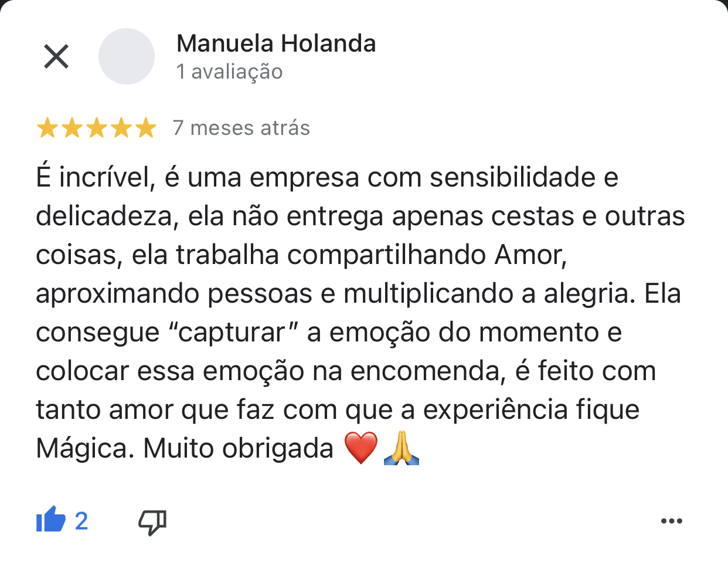
Task: Dislike the review with the thumbs-down icon
Action: pyautogui.click(x=152, y=522)
